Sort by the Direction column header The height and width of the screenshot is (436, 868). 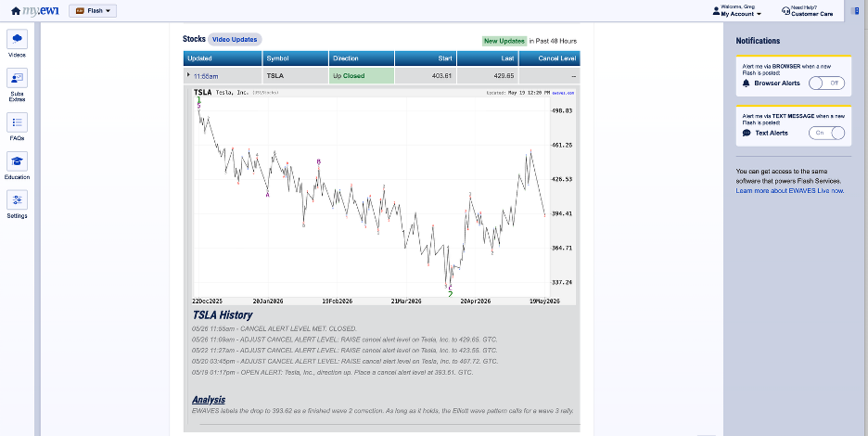click(x=362, y=58)
